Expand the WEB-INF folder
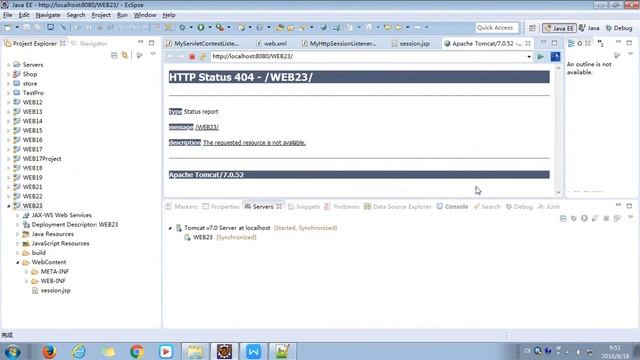Viewport: 640px width, 360px height. tap(27, 281)
